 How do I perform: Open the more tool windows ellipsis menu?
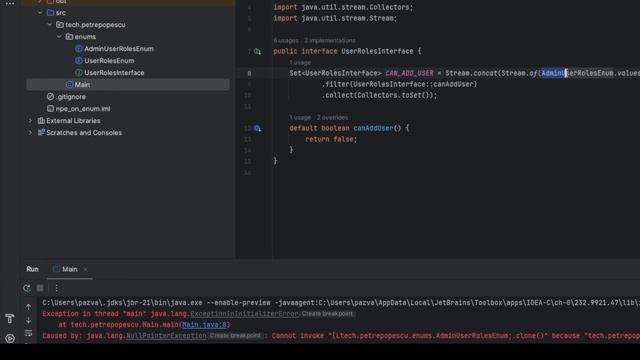tap(10, 3)
